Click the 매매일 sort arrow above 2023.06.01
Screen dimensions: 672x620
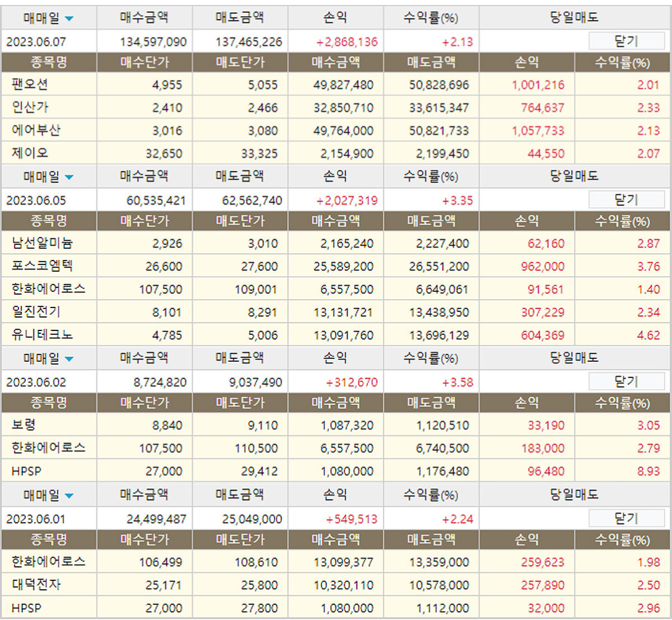(69, 496)
